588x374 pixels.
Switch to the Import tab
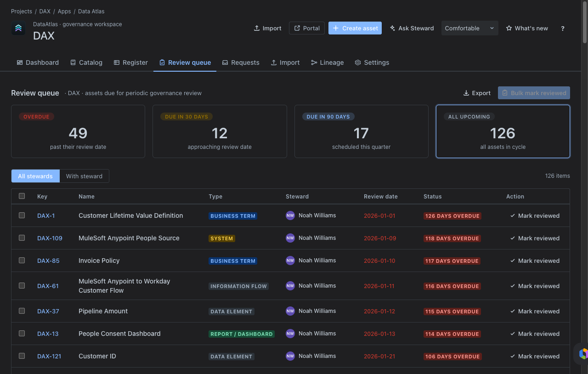[285, 62]
